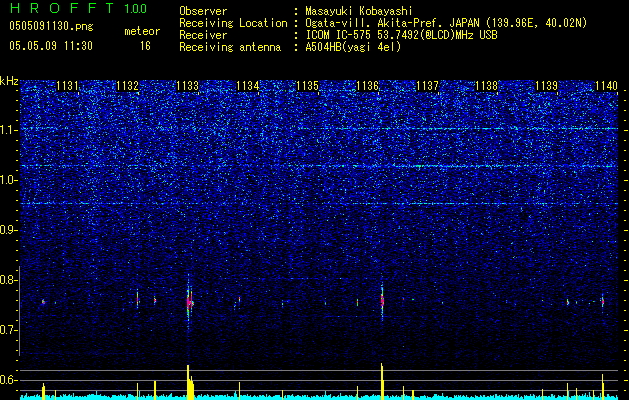Click the 1131 time marker
The width and height of the screenshot is (629, 400).
tap(67, 86)
